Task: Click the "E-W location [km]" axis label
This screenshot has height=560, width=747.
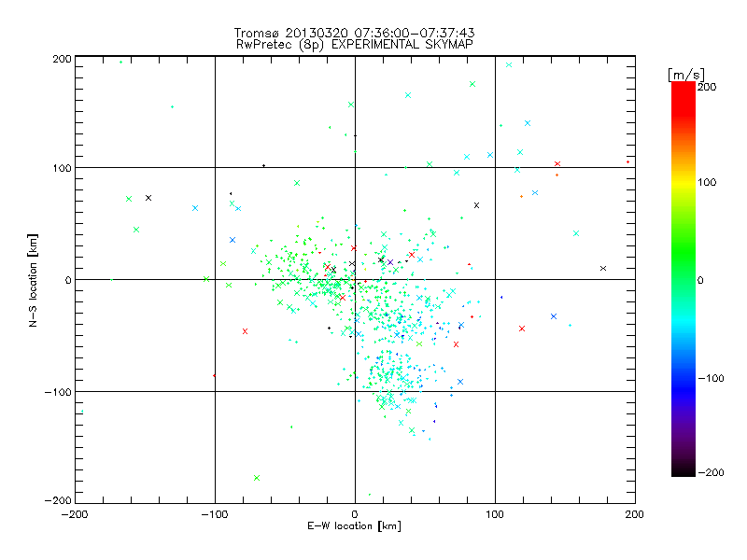Action: [x=354, y=525]
